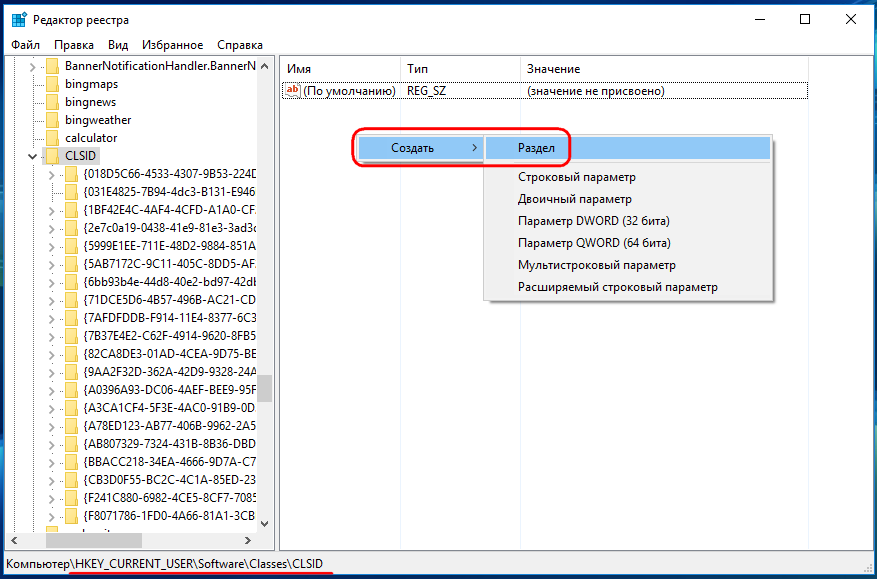The width and height of the screenshot is (877, 579).
Task: Expand the {5AB7172C-9C11-405C key
Action: [x=52, y=265]
